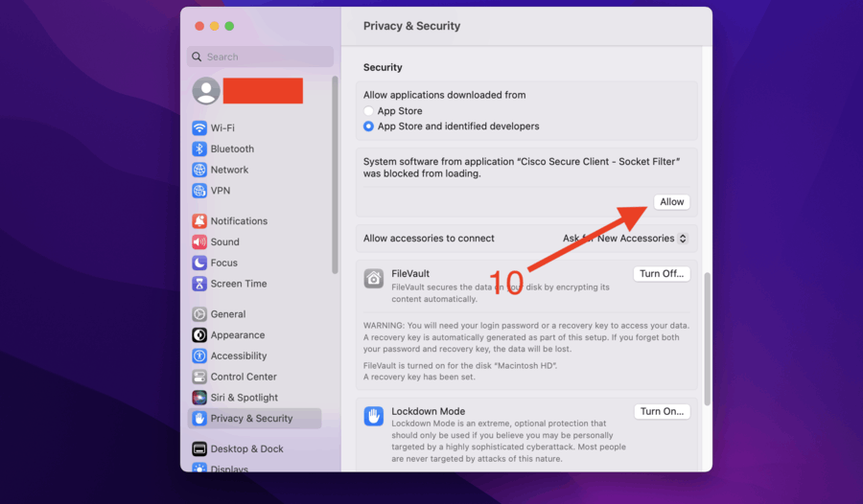Image resolution: width=863 pixels, height=504 pixels.
Task: Select Bluetooth text in sidebar
Action: 232,149
